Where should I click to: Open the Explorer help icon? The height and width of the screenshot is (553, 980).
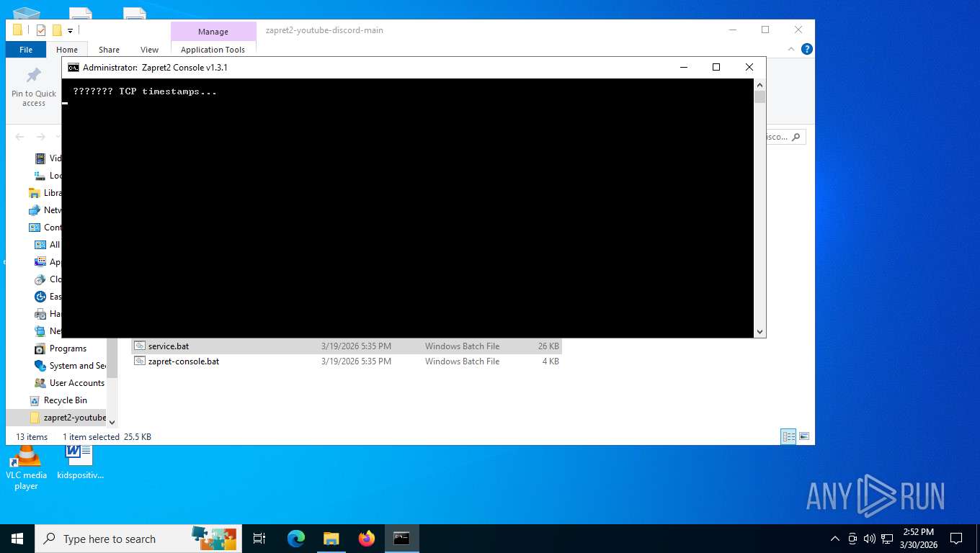point(807,49)
